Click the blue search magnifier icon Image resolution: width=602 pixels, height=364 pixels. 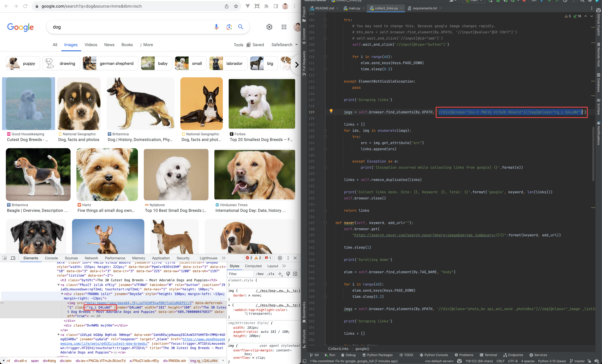241,27
